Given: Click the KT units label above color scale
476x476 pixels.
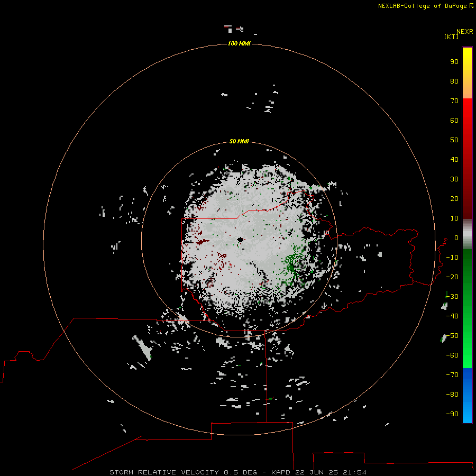Looking at the screenshot, I should (452, 36).
